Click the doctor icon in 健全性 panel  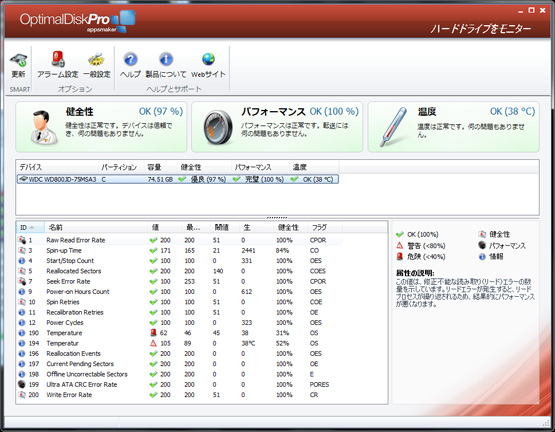[x=43, y=127]
